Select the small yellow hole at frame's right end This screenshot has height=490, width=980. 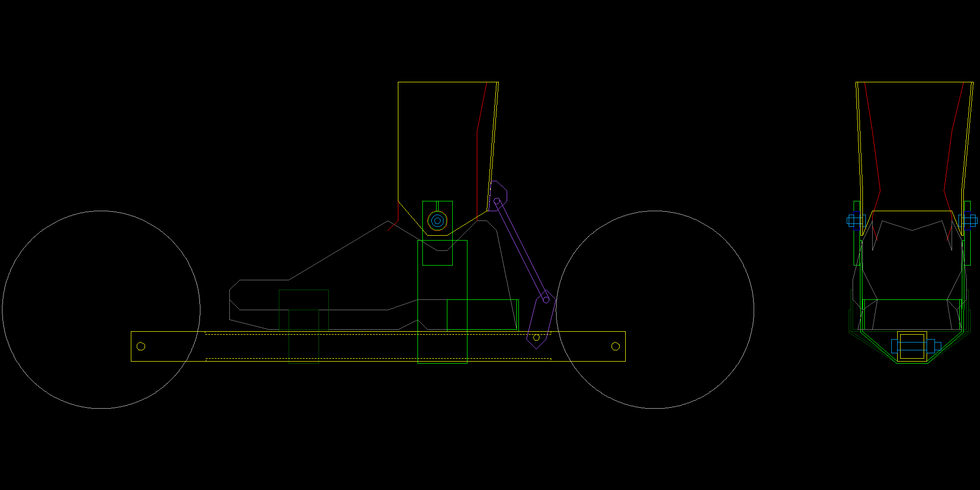pyautogui.click(x=615, y=346)
